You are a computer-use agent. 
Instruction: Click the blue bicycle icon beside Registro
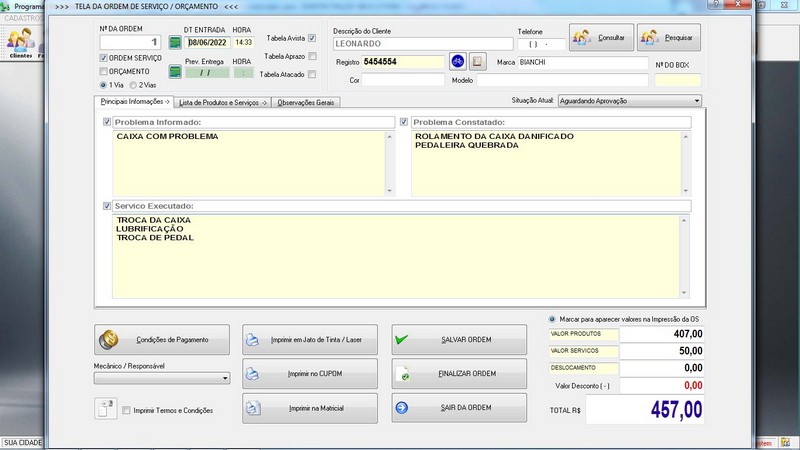coord(458,62)
